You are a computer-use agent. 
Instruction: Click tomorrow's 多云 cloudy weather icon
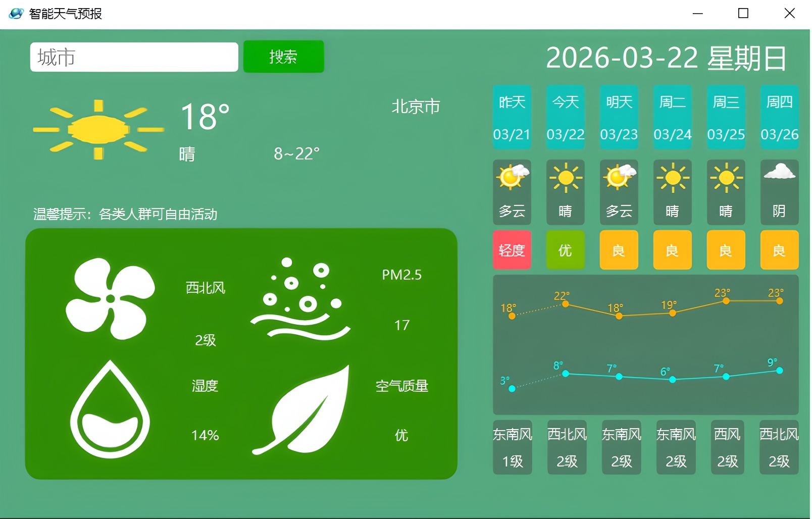point(619,177)
